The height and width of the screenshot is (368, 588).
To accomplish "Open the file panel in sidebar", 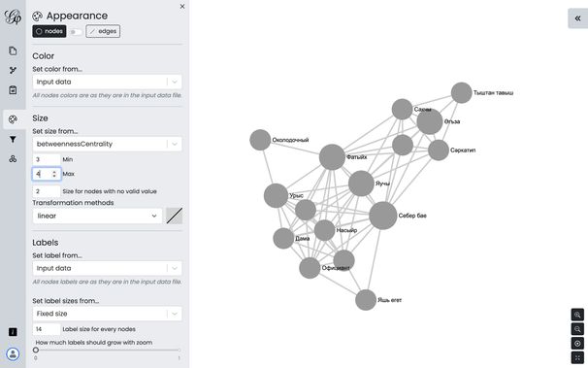I will tap(13, 50).
